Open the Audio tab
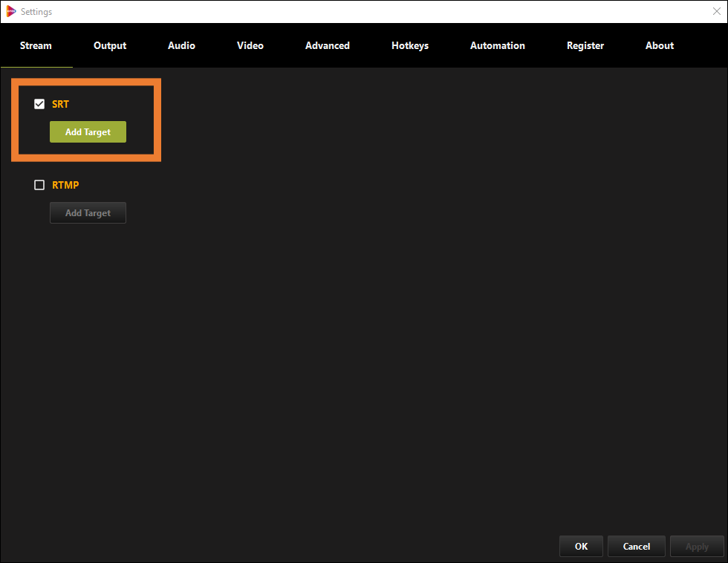This screenshot has height=563, width=728. (x=181, y=45)
